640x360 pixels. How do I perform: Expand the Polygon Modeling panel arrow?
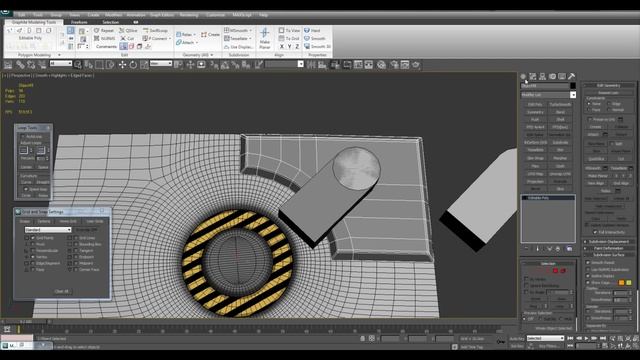[59, 55]
